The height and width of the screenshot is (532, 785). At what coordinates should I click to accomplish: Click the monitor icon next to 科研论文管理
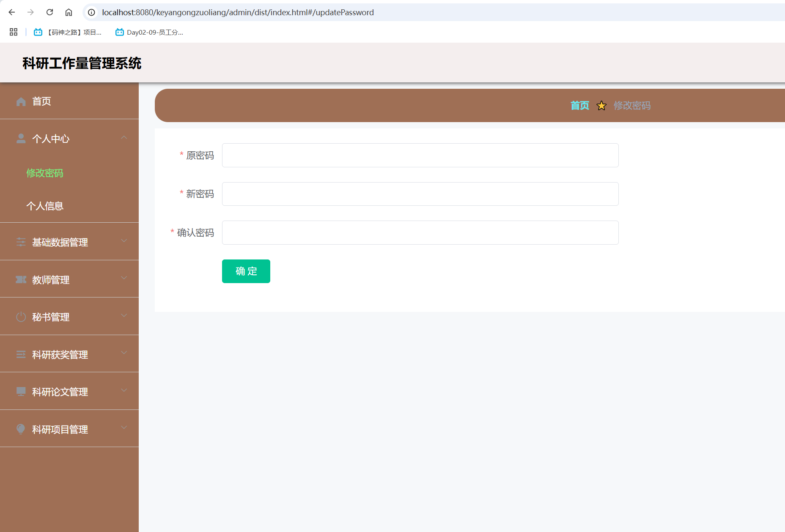coord(21,392)
